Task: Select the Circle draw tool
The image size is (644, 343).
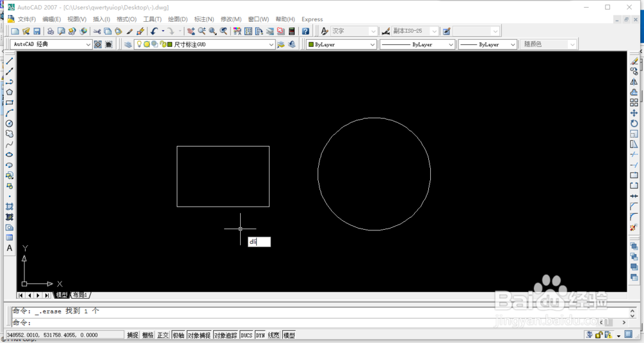Action: (10, 124)
